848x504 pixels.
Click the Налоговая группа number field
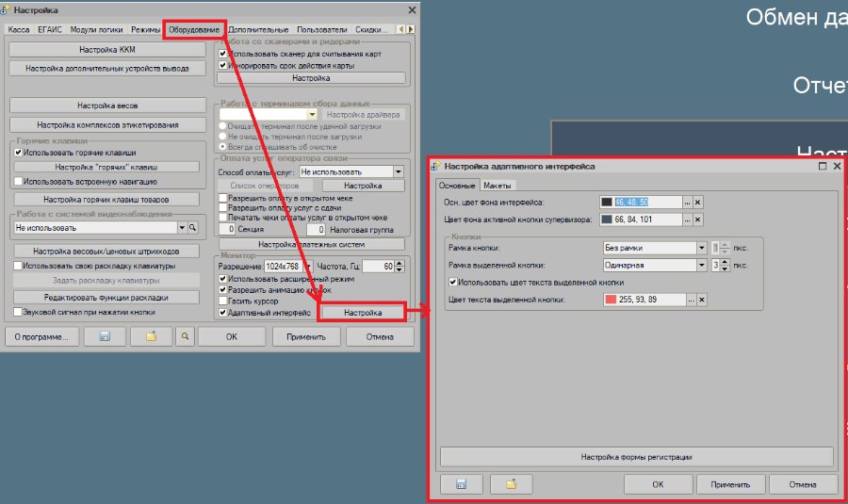pos(317,229)
